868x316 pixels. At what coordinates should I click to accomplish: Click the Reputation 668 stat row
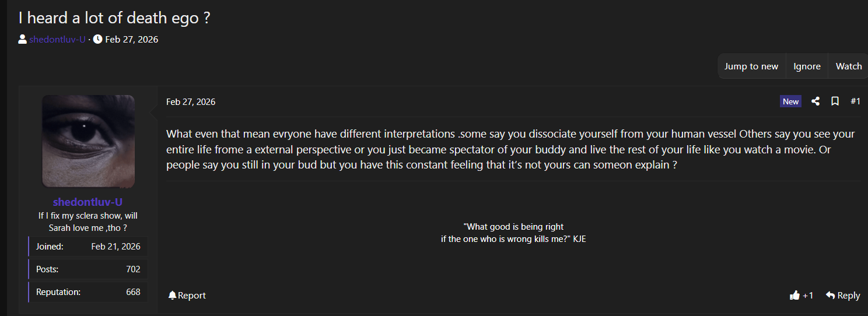pyautogui.click(x=88, y=292)
